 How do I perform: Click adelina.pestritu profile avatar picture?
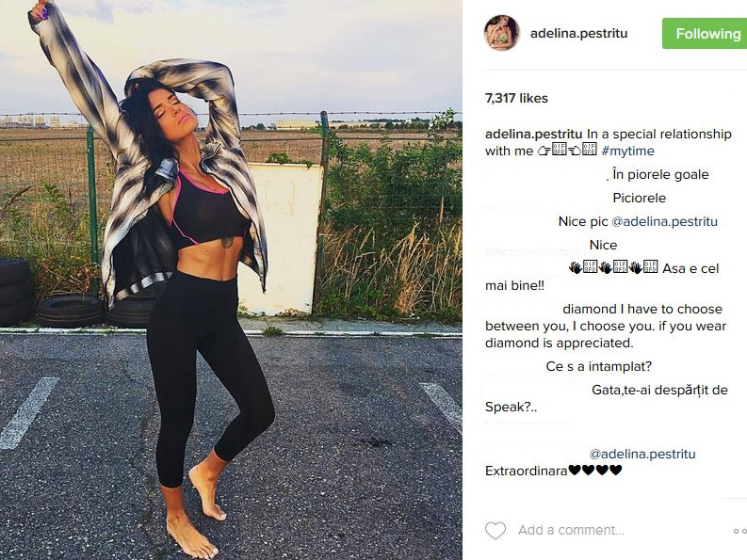(x=502, y=33)
